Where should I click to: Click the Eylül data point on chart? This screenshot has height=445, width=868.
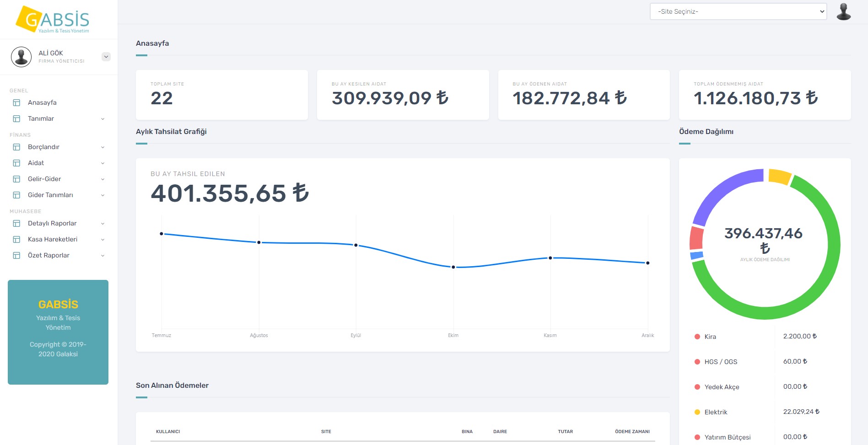pyautogui.click(x=356, y=245)
